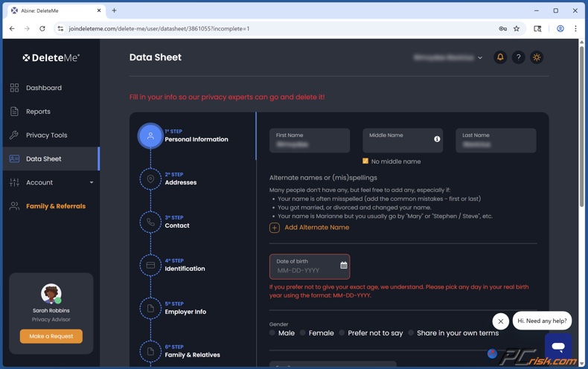Open the Family & Referrals link
This screenshot has width=588, height=369.
[55, 206]
